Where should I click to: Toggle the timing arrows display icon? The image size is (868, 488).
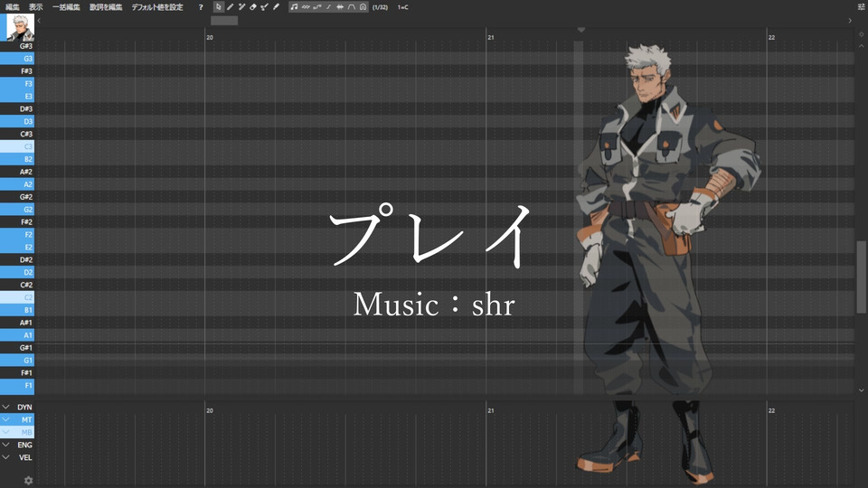coord(340,7)
